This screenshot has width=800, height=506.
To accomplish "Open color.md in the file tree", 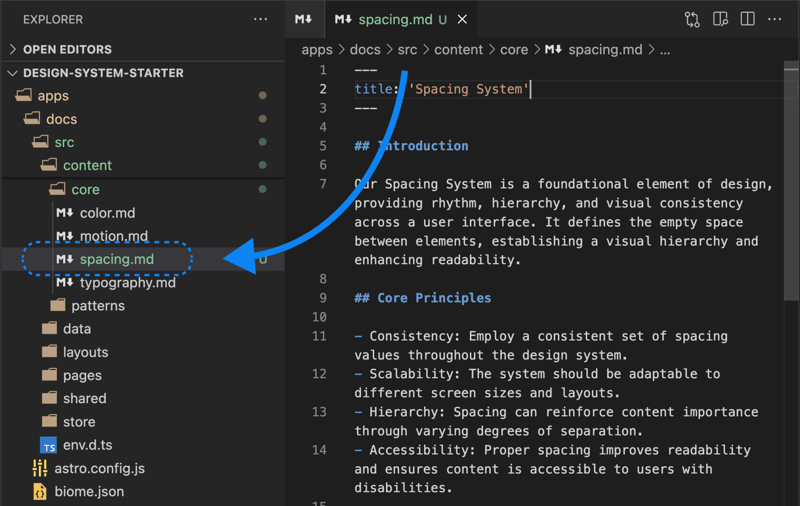I will pyautogui.click(x=107, y=213).
